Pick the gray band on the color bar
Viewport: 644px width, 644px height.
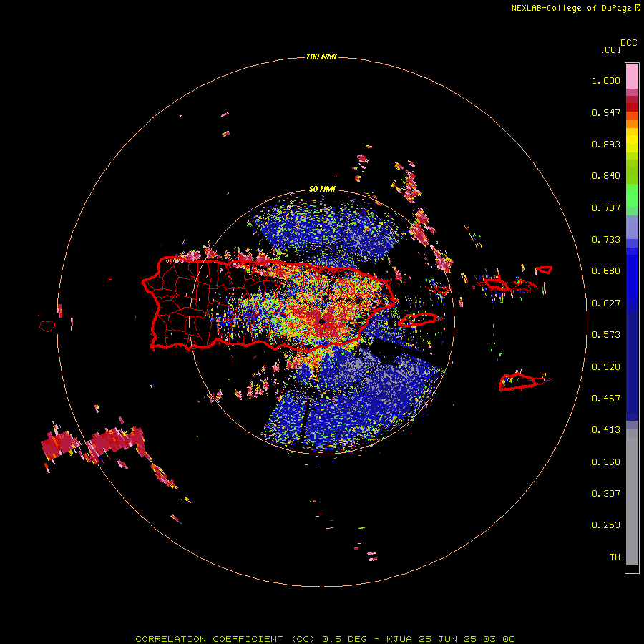coord(632,497)
